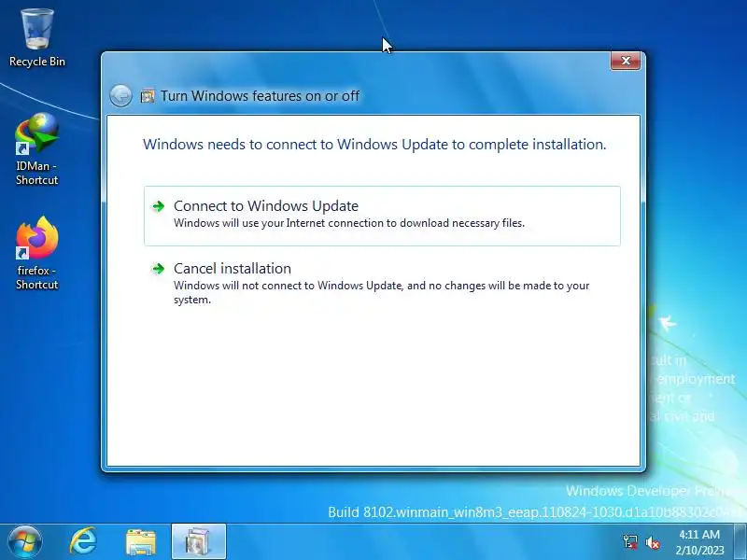Open the network status tray icon
This screenshot has width=747, height=560.
[x=629, y=542]
